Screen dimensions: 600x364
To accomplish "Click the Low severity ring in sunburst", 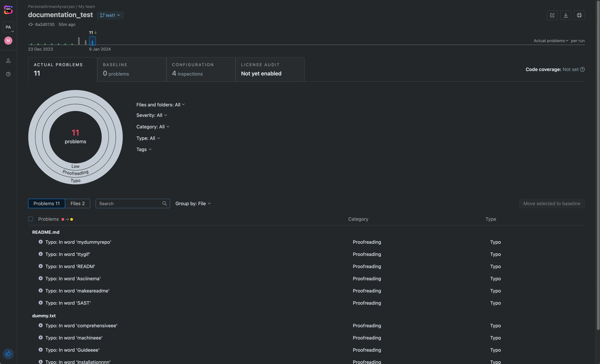I will (76, 166).
